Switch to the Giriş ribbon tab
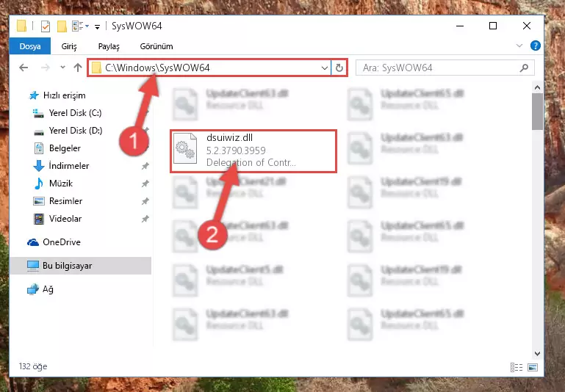The width and height of the screenshot is (565, 392). (69, 46)
